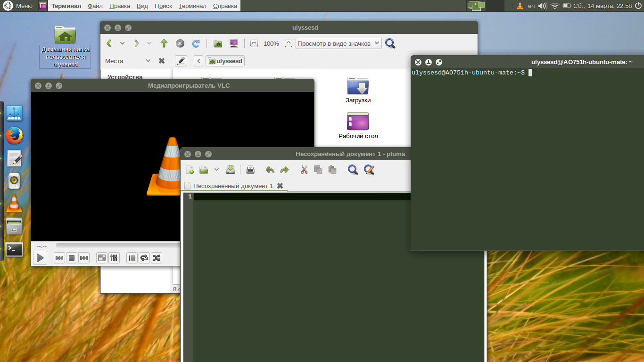Zoom in on the file manager icons
The width and height of the screenshot is (644, 362).
pos(289,43)
